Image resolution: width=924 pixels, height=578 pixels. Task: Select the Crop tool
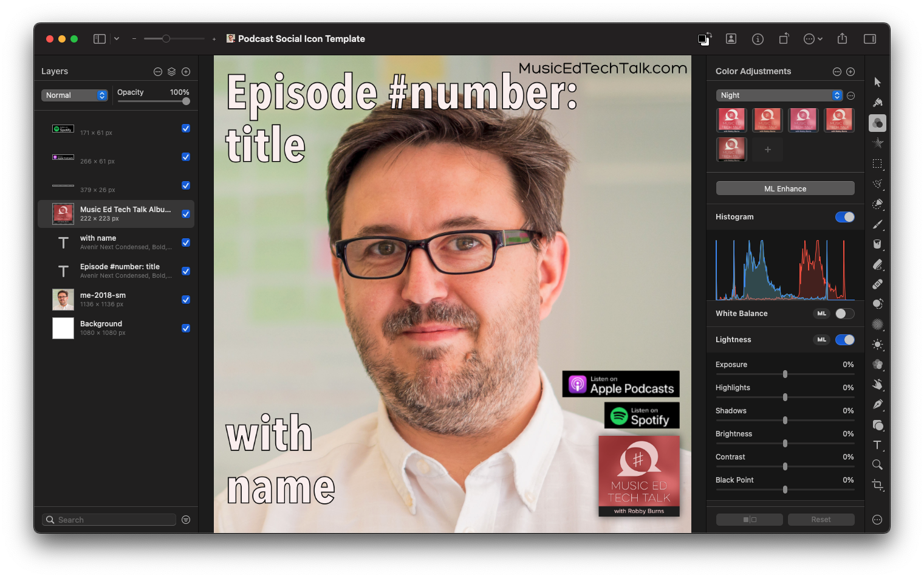877,485
